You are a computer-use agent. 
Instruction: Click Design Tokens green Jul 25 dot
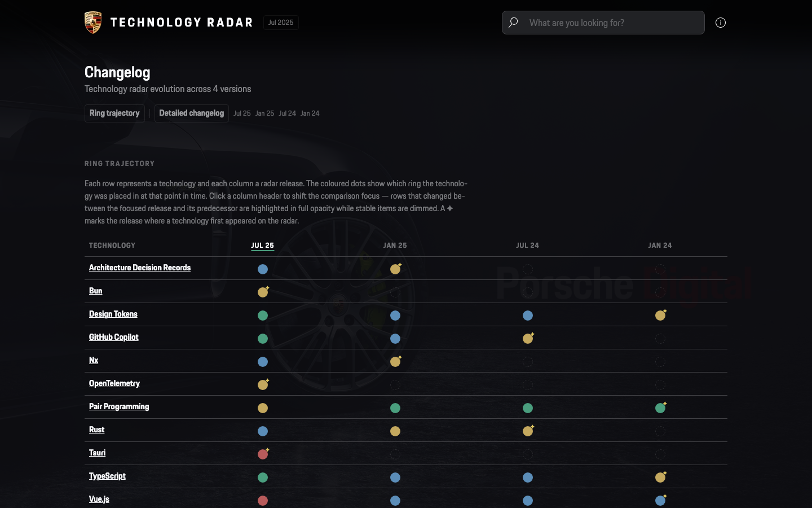pos(263,316)
